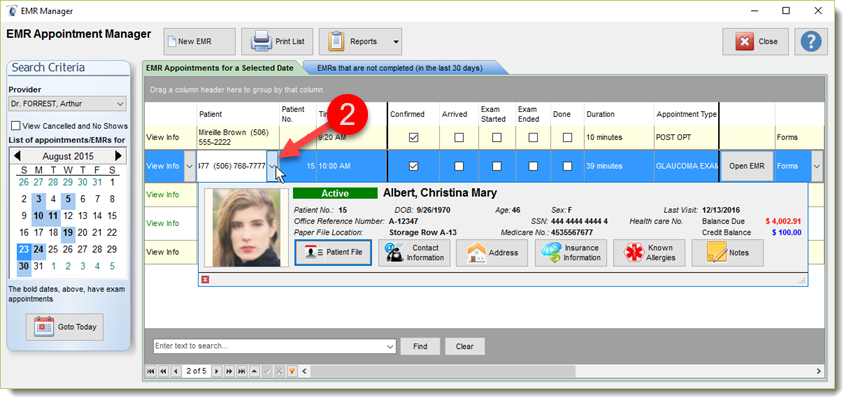Click the edit record up-arrow in navigator
The image size is (850, 404).
(255, 371)
